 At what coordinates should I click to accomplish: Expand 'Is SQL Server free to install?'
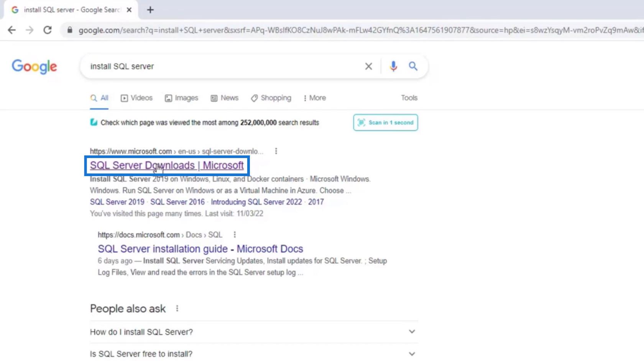tap(254, 354)
